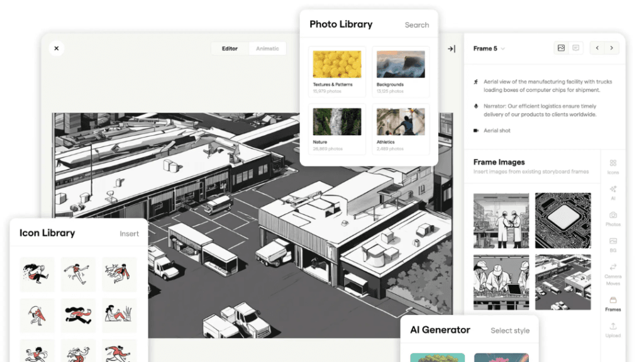Pick the second-row middle running-figure icon
The width and height of the screenshot is (644, 362).
[78, 315]
